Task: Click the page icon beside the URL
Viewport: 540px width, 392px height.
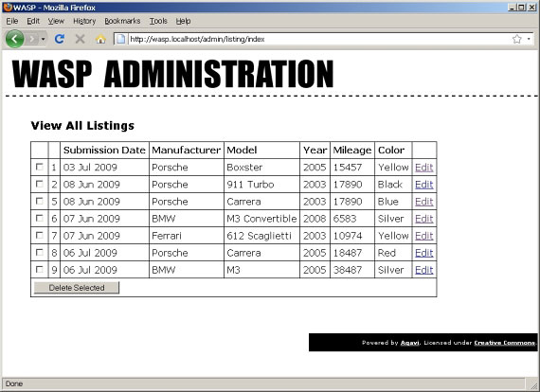Action: 121,39
